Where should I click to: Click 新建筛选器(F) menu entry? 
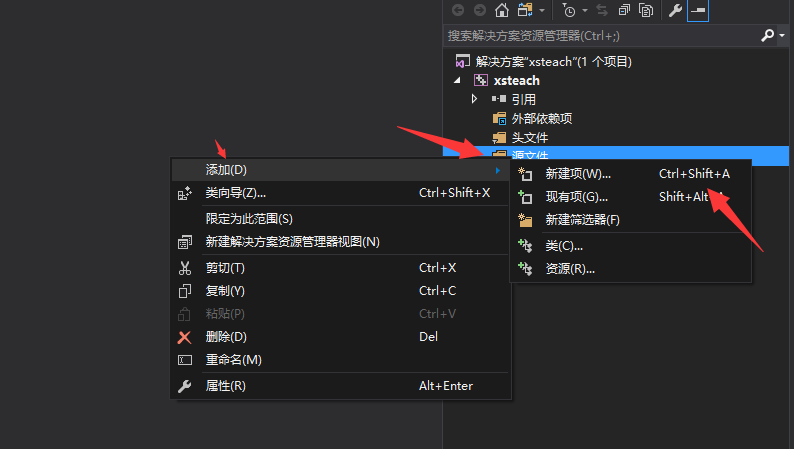582,220
